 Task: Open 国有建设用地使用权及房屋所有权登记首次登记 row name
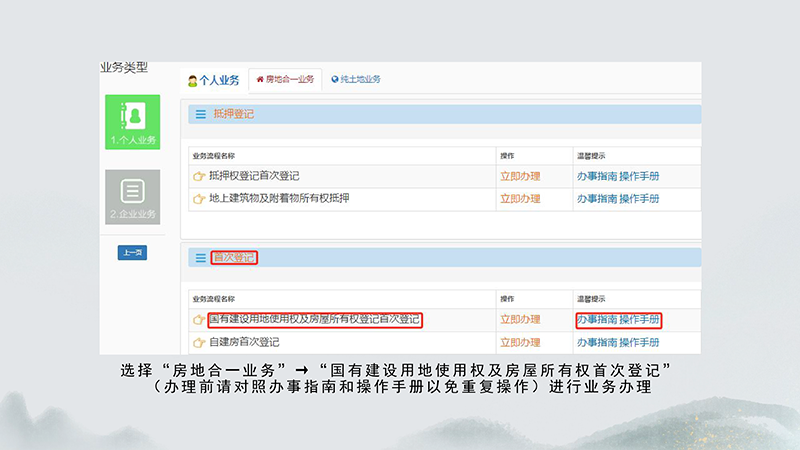(314, 320)
